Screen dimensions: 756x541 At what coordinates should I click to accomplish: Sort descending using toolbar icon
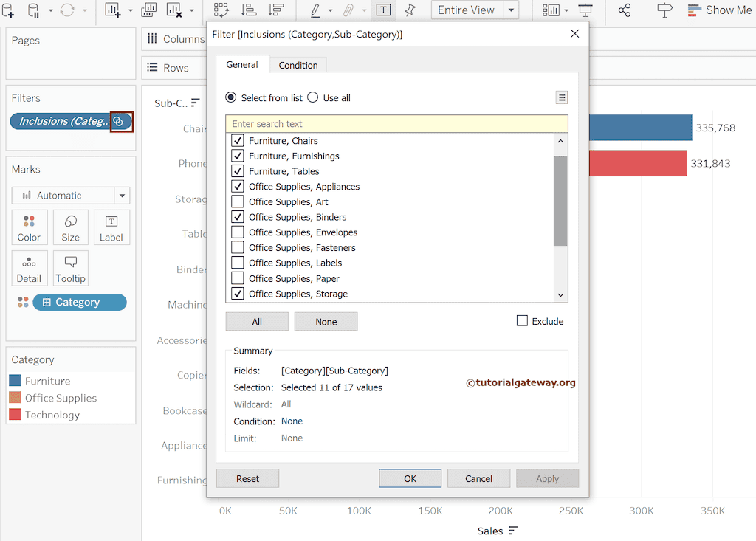pyautogui.click(x=276, y=10)
